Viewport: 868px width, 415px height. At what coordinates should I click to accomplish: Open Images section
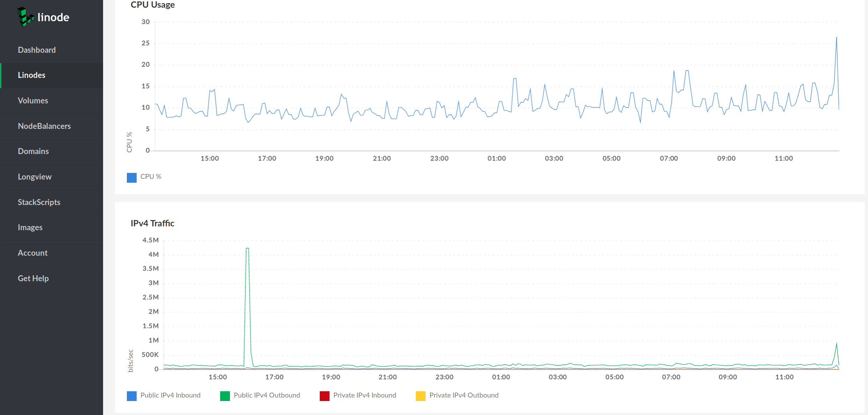(x=30, y=227)
